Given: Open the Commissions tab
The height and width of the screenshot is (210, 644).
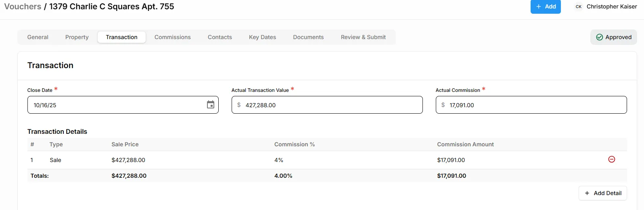Looking at the screenshot, I should pos(173,37).
